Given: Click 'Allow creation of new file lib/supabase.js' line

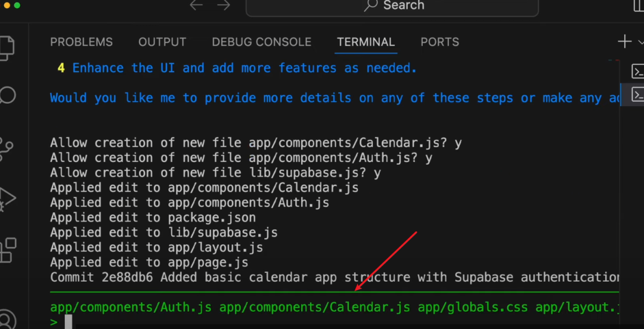Looking at the screenshot, I should pyautogui.click(x=215, y=172).
